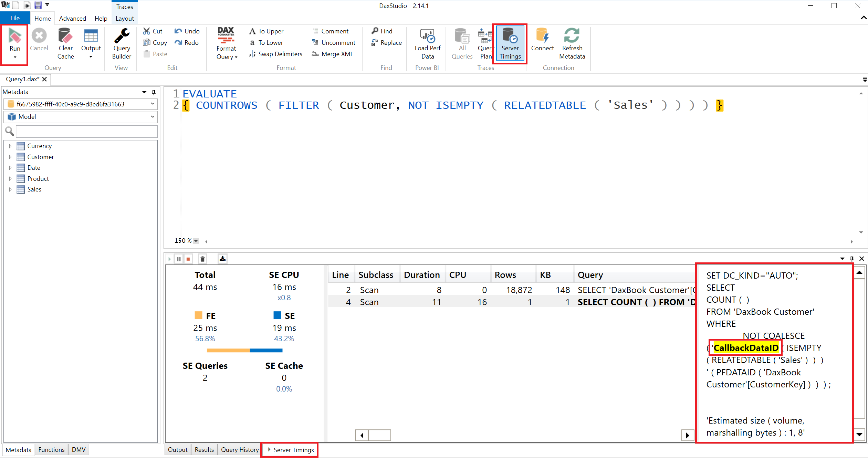Click the metadata search magnifier icon
The height and width of the screenshot is (458, 868).
tap(10, 131)
